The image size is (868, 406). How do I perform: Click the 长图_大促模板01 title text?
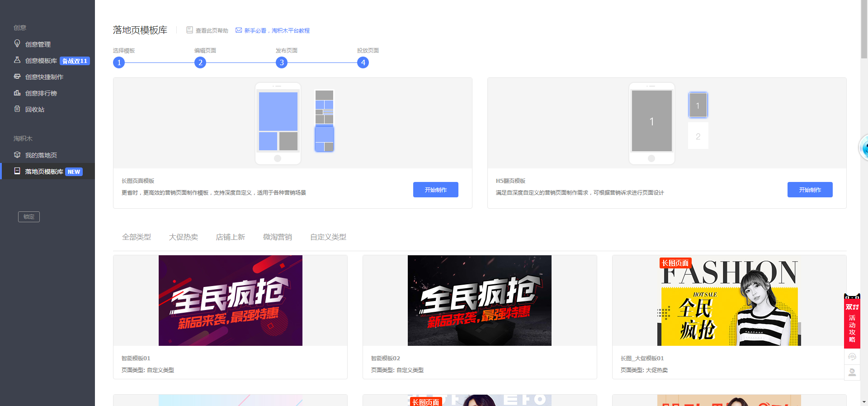[642, 358]
